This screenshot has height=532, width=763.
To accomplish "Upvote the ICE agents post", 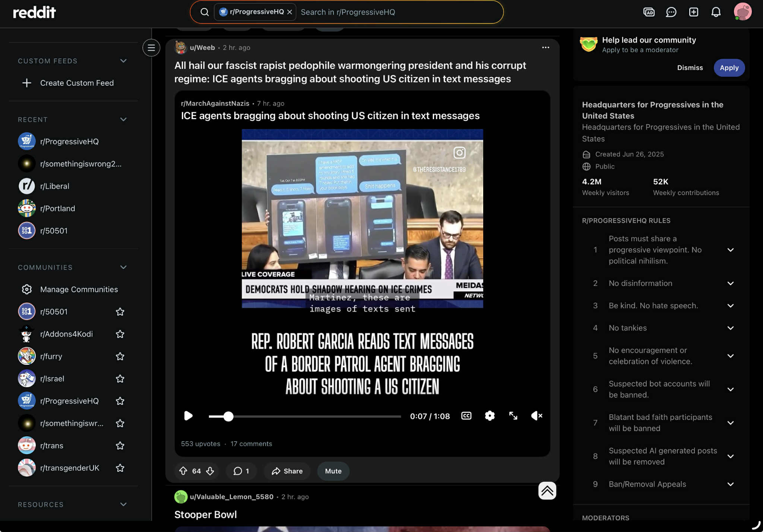I will coord(183,471).
